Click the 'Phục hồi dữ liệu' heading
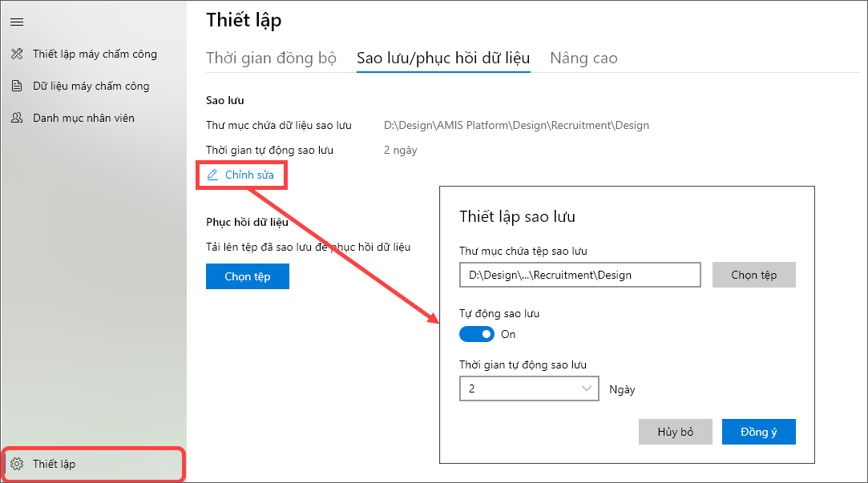The height and width of the screenshot is (483, 868). [x=247, y=223]
